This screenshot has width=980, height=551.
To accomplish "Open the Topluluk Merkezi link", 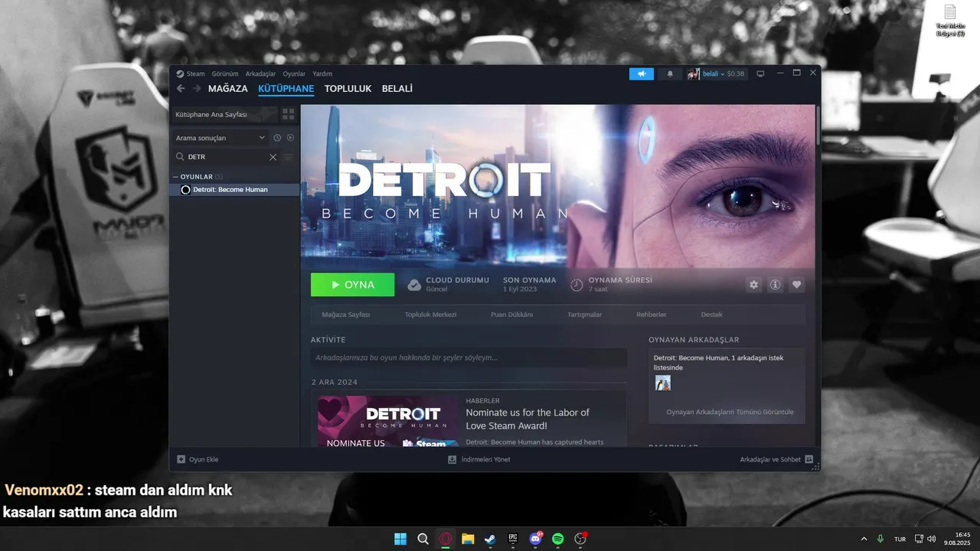I will (x=430, y=315).
